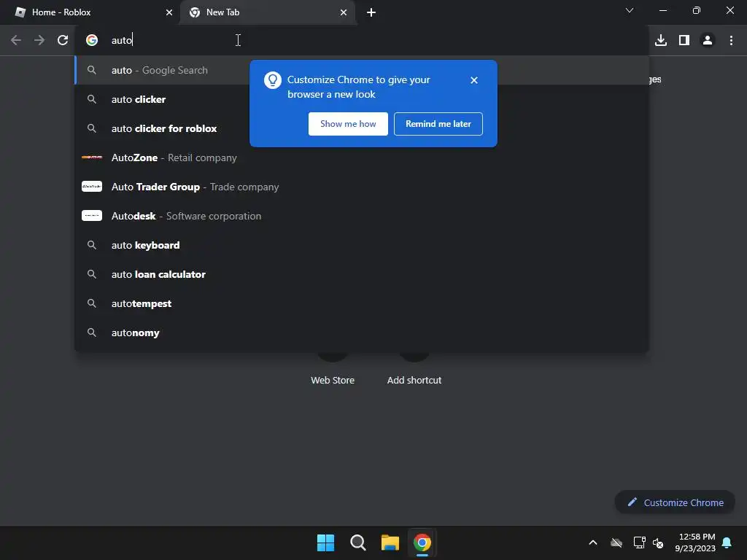Toggle the side panel icon
747x560 pixels.
[684, 41]
